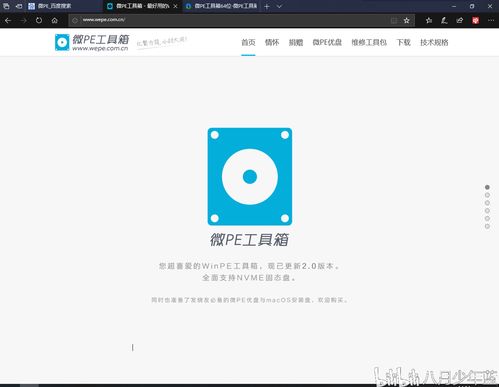Screen dimensions: 499x387
Task: Click the macOS安装盘 purchase note text
Action: point(249,300)
